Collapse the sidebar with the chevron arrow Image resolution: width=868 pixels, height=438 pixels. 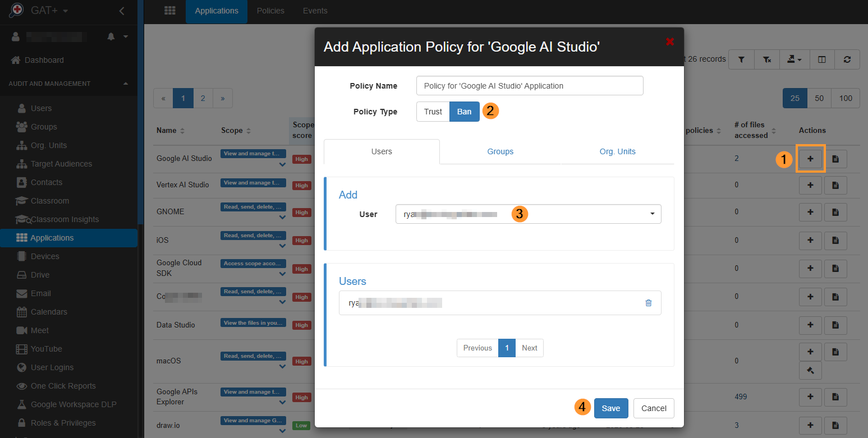[122, 11]
